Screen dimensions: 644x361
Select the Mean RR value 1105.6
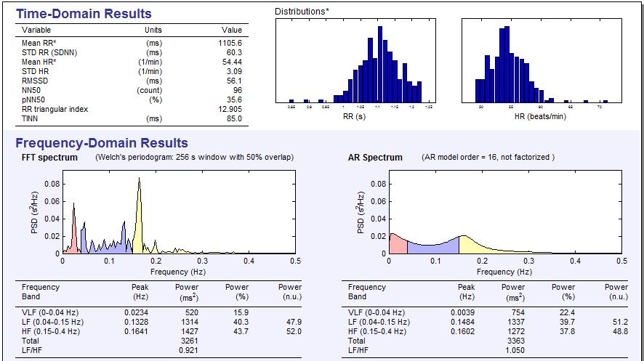click(230, 44)
